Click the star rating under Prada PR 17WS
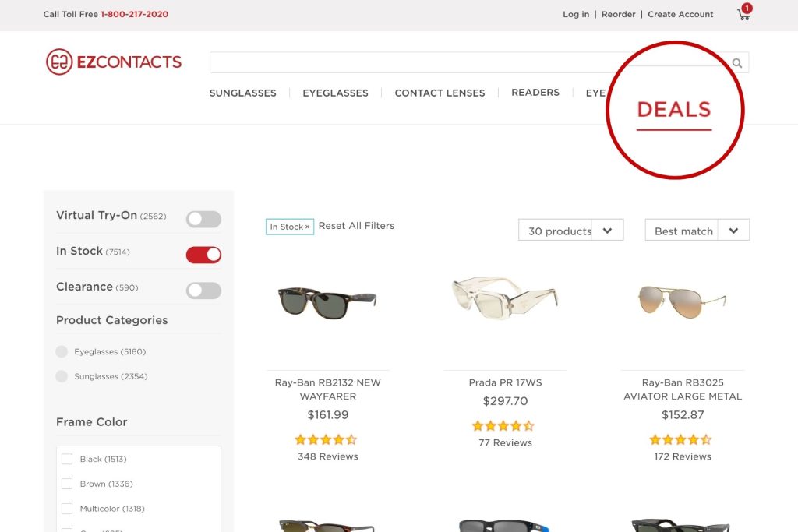Viewport: 798px width, 532px height. (x=503, y=425)
